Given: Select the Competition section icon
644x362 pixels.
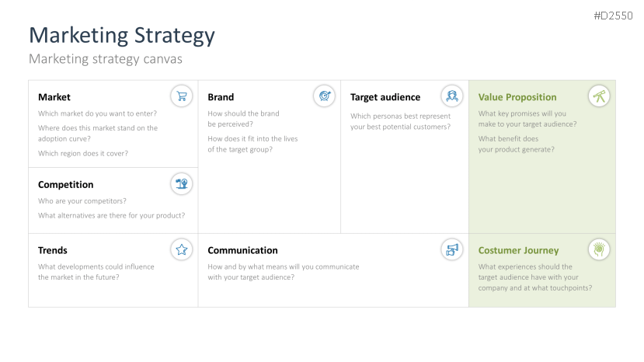Looking at the screenshot, I should pos(182,184).
